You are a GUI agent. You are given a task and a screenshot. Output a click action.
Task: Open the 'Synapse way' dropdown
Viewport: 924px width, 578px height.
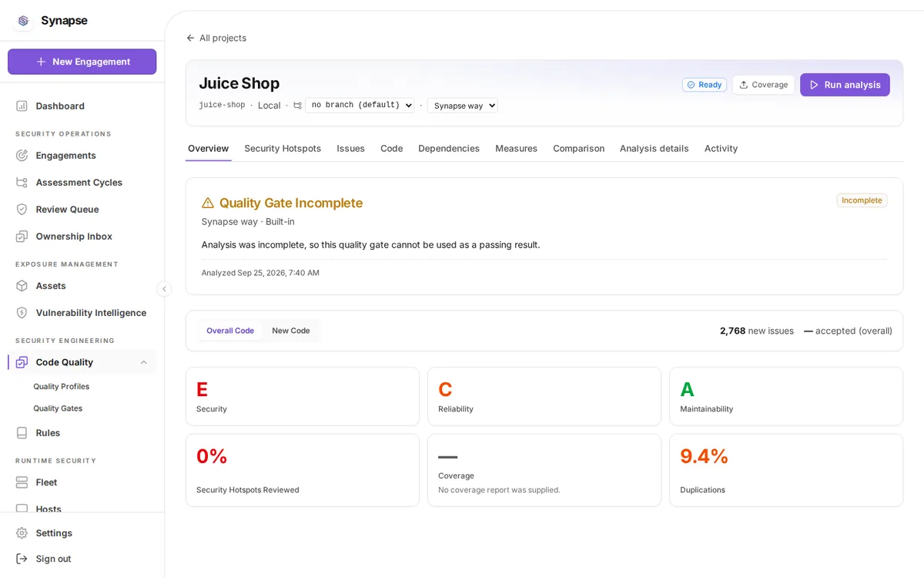[x=463, y=106]
